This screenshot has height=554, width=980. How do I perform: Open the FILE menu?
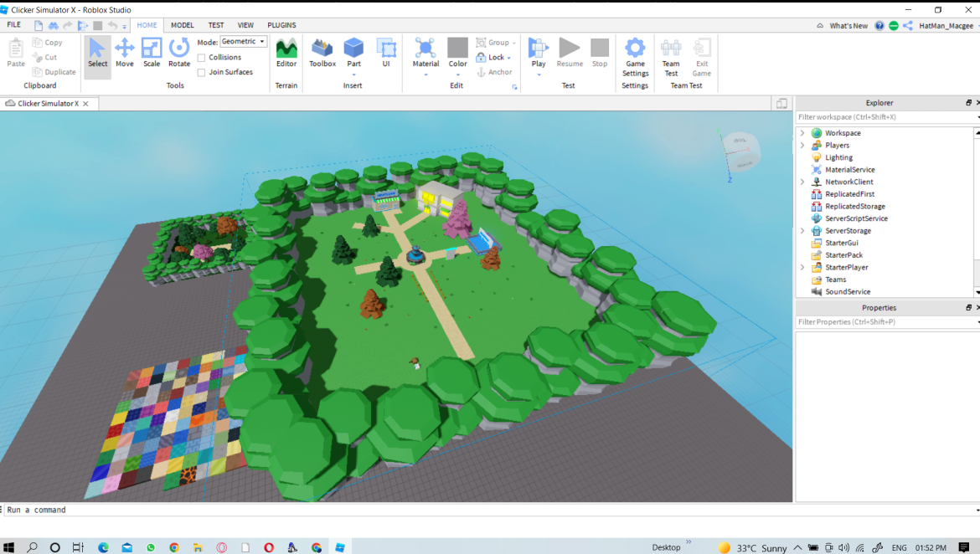coord(13,25)
